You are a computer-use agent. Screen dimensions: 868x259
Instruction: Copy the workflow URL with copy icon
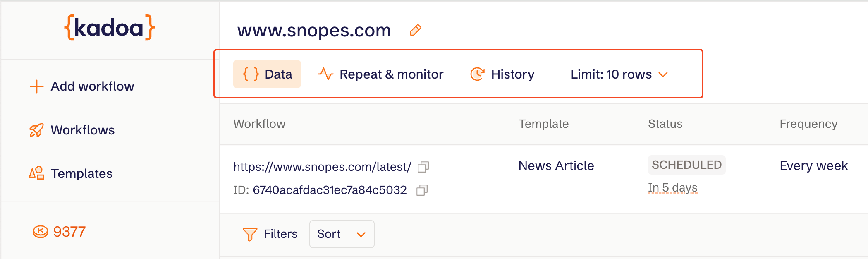(423, 167)
